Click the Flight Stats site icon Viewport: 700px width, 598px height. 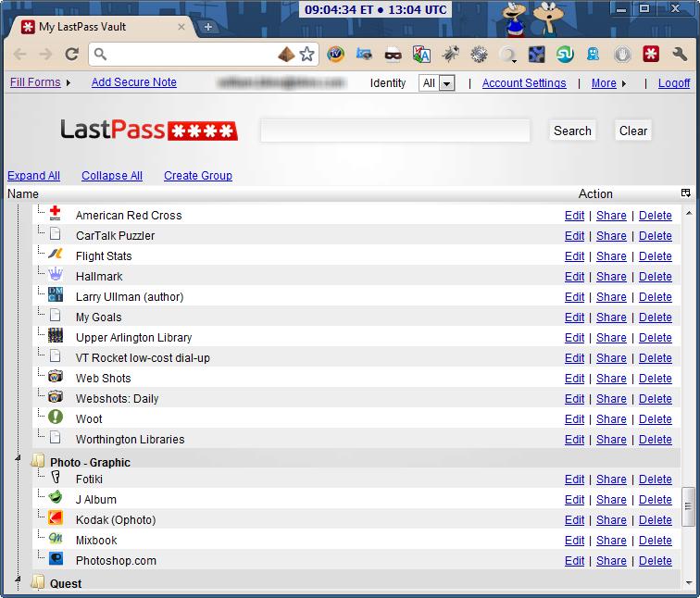point(56,254)
